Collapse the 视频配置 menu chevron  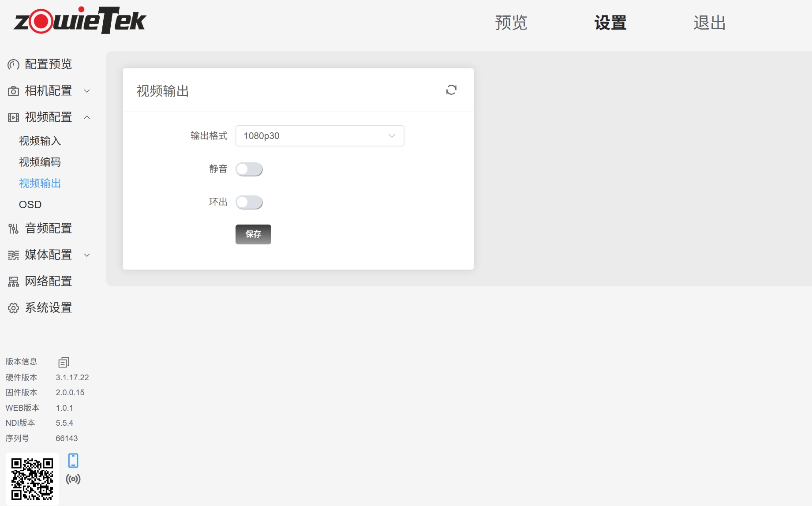[x=87, y=117]
